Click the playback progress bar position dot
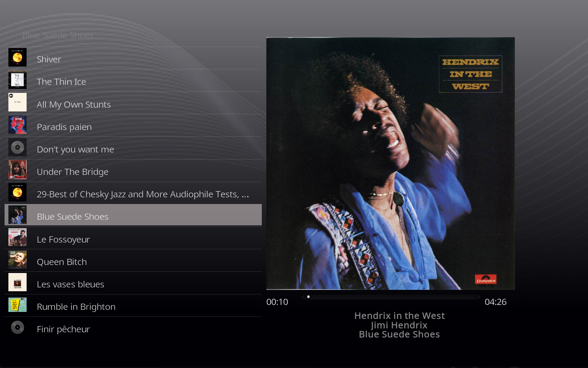 [308, 297]
